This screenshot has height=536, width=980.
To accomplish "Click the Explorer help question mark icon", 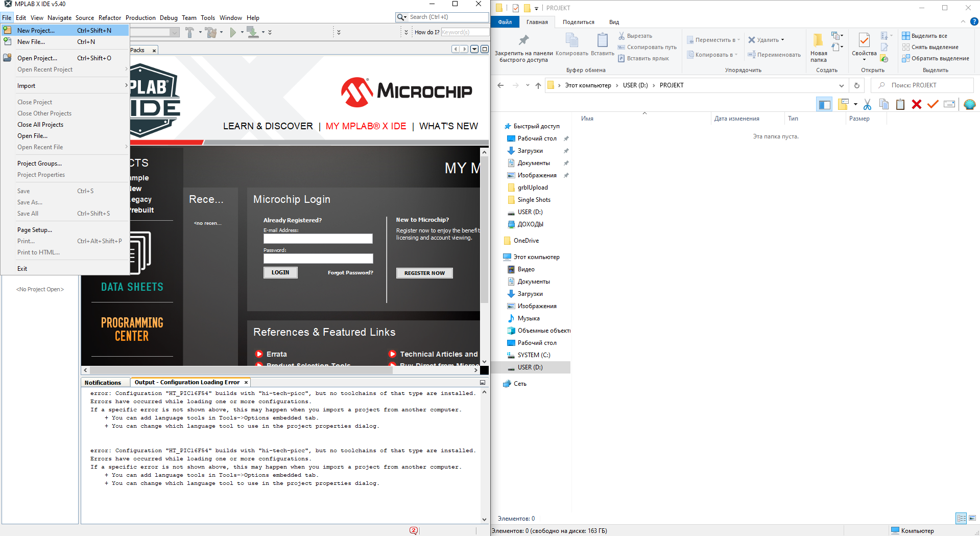I will [x=974, y=22].
